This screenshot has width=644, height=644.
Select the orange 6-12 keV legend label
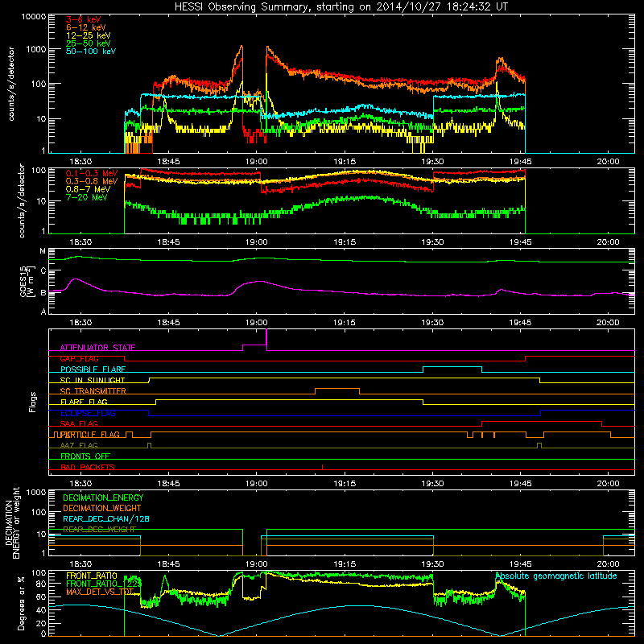pos(86,27)
